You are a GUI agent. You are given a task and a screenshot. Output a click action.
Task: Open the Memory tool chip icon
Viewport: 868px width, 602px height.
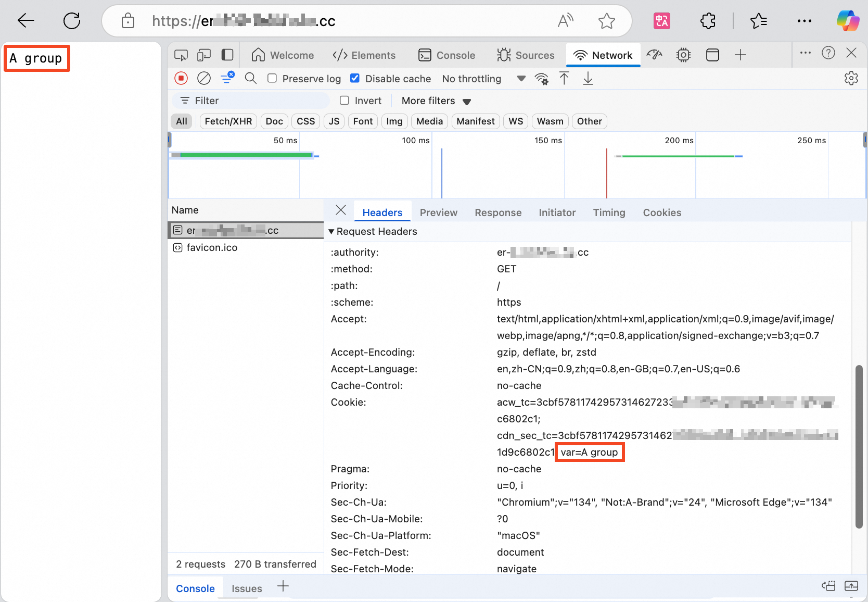coord(684,55)
